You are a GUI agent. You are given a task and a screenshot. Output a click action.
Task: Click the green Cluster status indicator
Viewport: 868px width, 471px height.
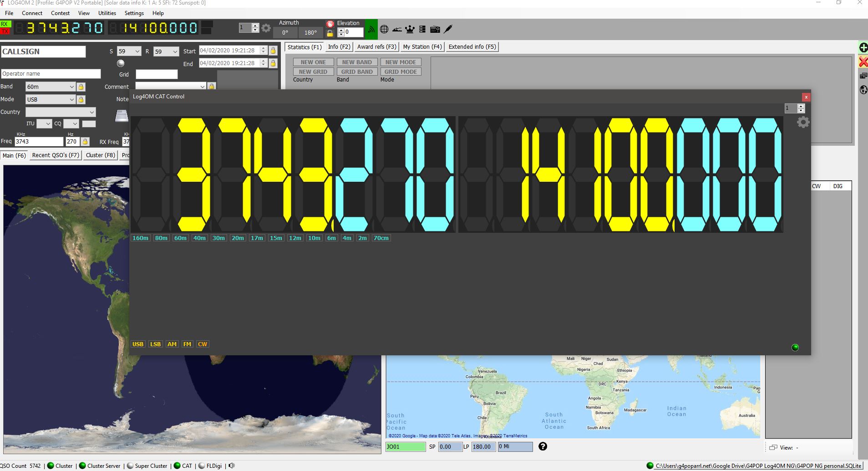click(x=51, y=466)
